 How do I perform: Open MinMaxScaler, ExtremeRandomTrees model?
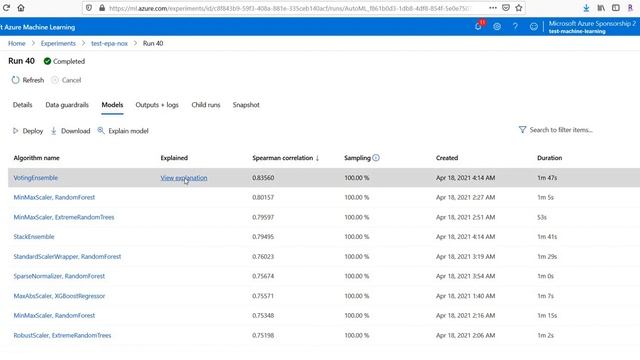coord(64,217)
